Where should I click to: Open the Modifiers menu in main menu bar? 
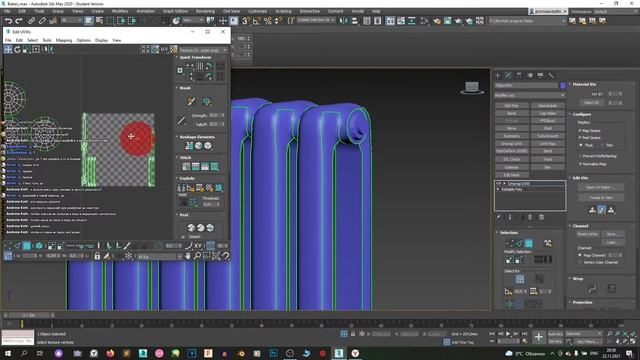click(x=120, y=11)
